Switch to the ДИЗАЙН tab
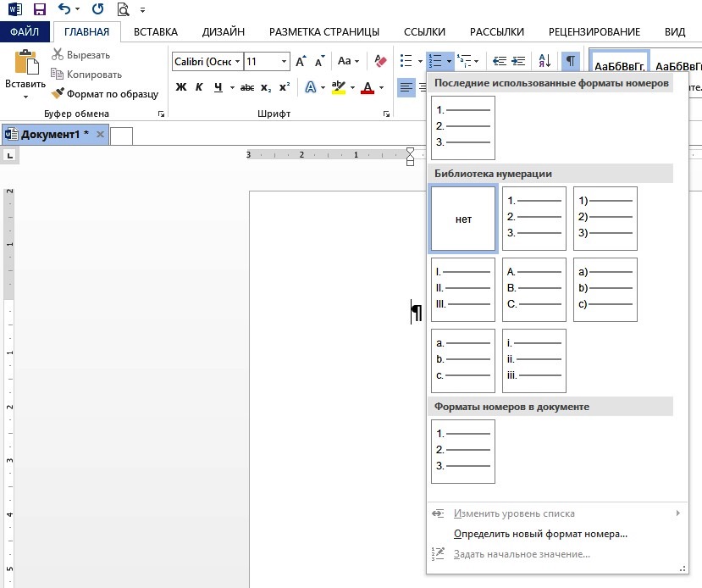Viewport: 702px width, 588px height. (x=223, y=32)
